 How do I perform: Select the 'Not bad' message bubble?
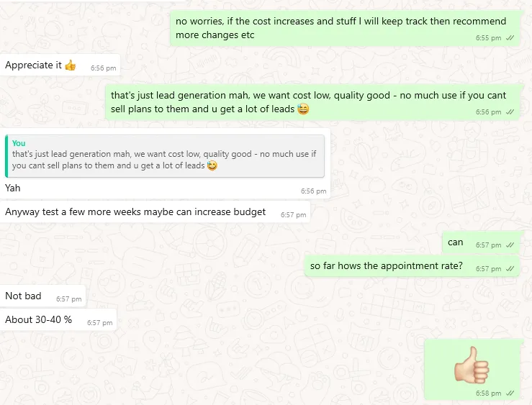(42, 296)
